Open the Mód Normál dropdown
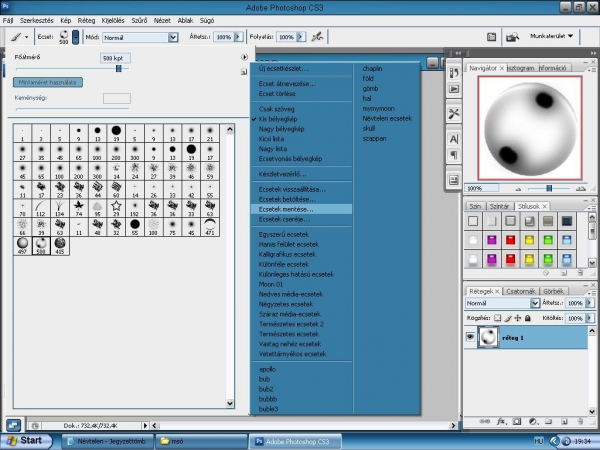Screen dimensions: 600x450 pos(140,37)
